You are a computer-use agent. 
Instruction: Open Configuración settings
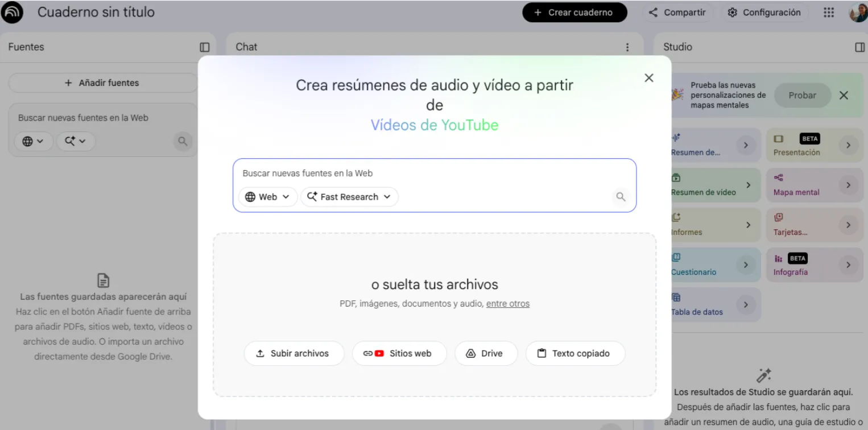(x=764, y=13)
